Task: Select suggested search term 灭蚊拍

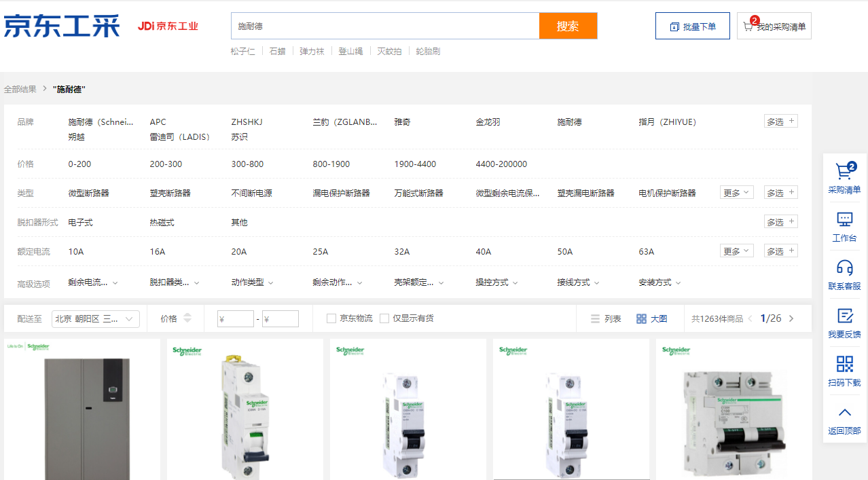Action: click(x=389, y=51)
